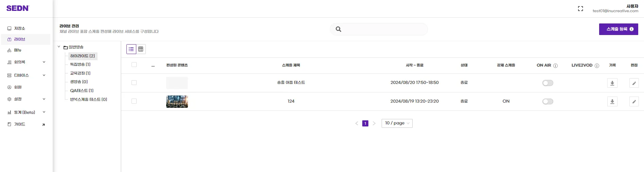Open the column options ellipsis header
The width and height of the screenshot is (644, 172).
[153, 66]
